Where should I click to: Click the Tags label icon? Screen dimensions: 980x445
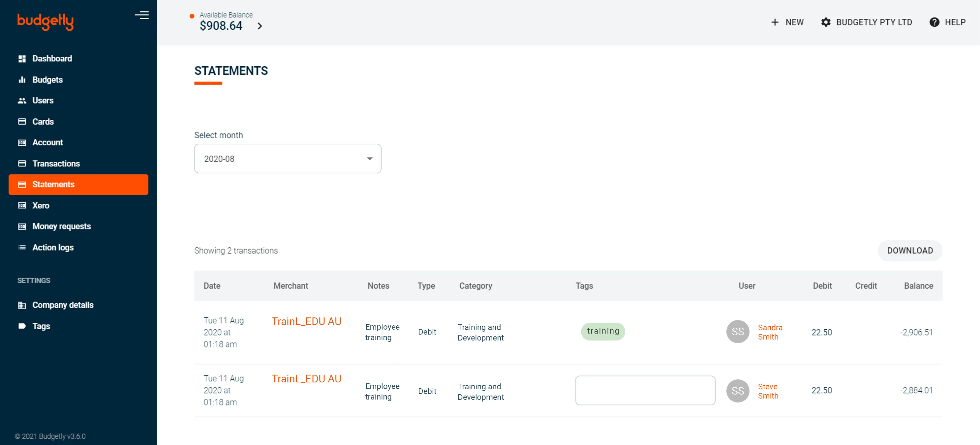pos(22,326)
